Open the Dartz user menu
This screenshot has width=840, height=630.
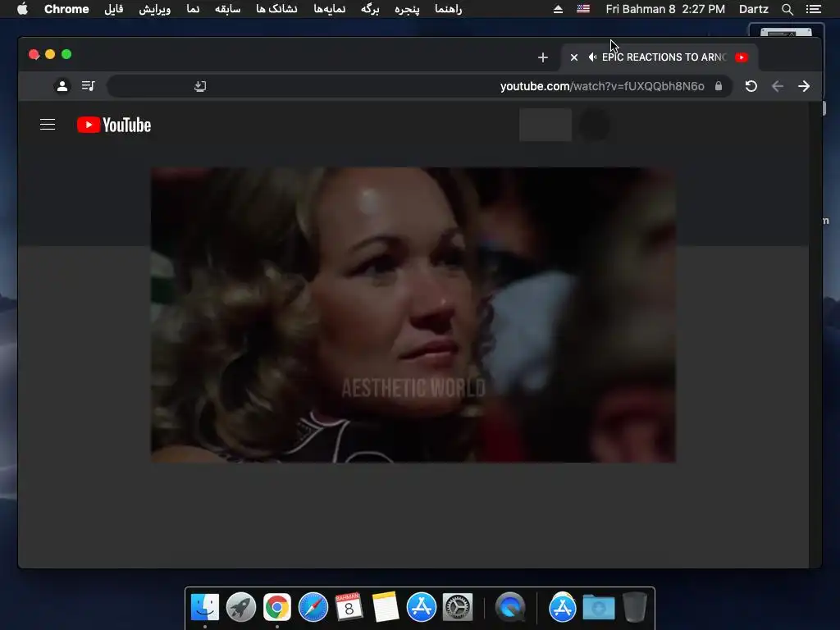[753, 9]
